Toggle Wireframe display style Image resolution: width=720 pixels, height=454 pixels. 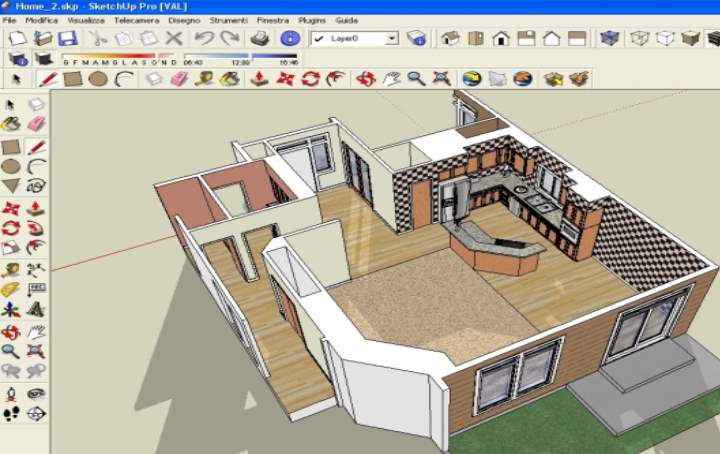coord(638,39)
